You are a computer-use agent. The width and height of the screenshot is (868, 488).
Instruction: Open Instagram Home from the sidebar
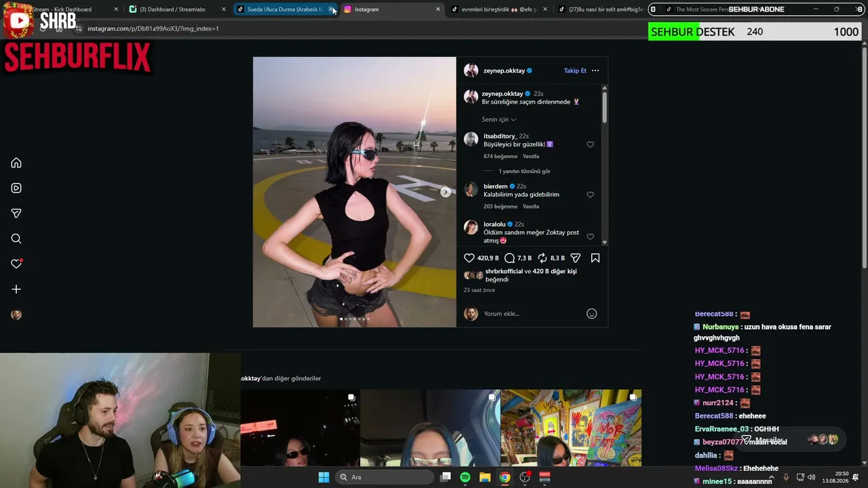(x=16, y=163)
